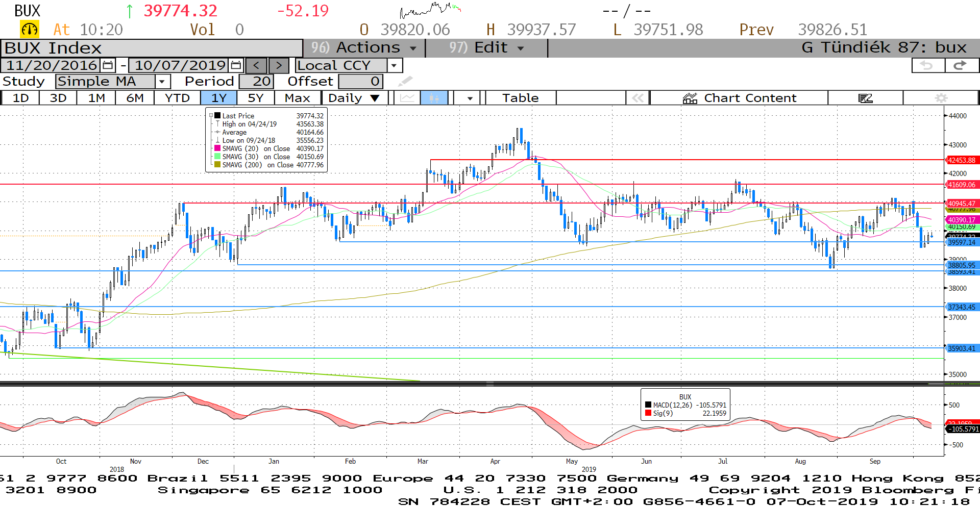980x530 pixels.
Task: Collapse panel with double left chevron
Action: [638, 98]
